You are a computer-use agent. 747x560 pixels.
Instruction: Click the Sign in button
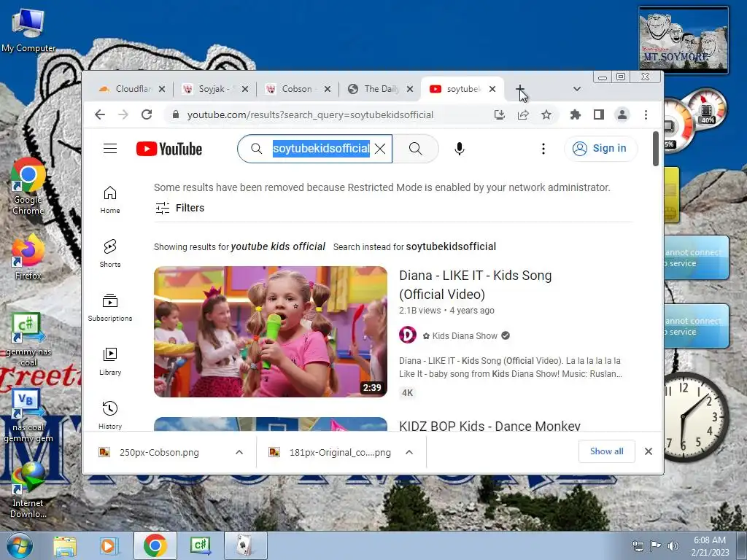click(x=600, y=149)
